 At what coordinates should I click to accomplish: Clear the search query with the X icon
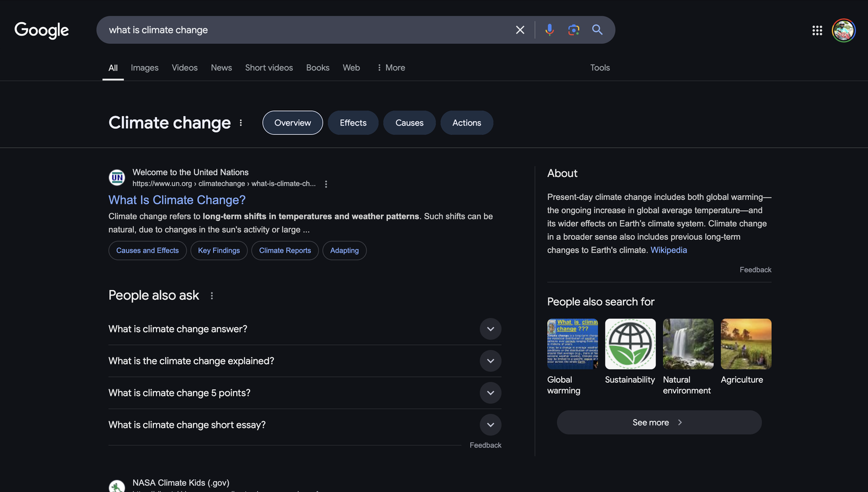pos(520,30)
